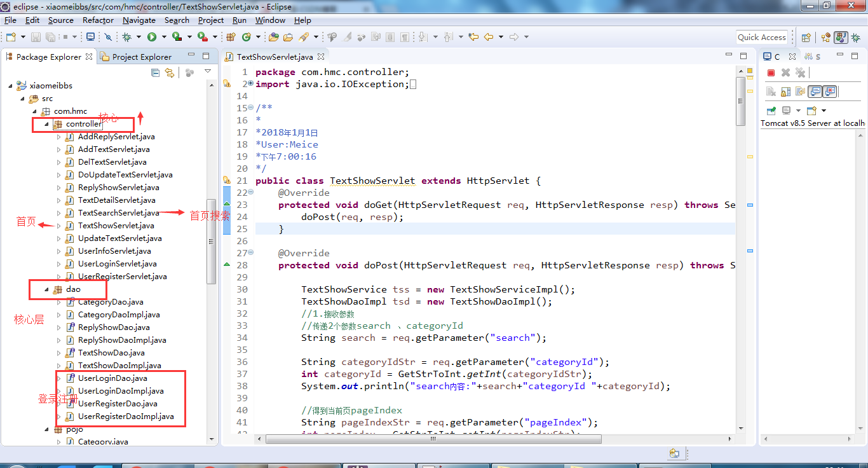
Task: Click the New Java Class icon
Action: [247, 37]
